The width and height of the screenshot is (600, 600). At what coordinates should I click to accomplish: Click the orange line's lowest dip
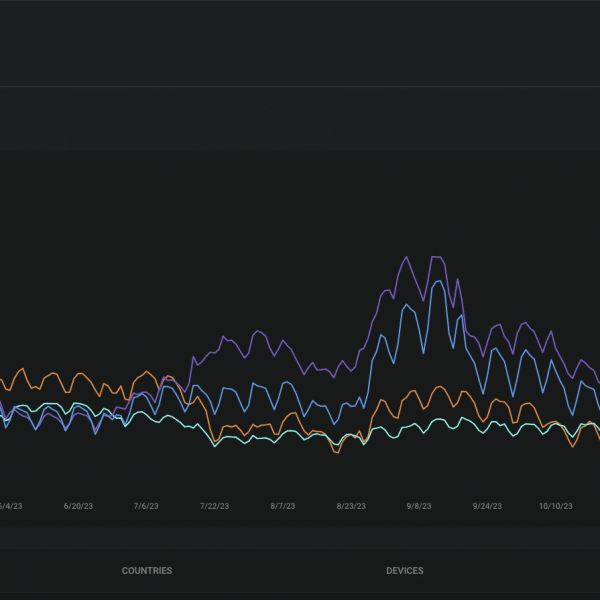point(336,453)
